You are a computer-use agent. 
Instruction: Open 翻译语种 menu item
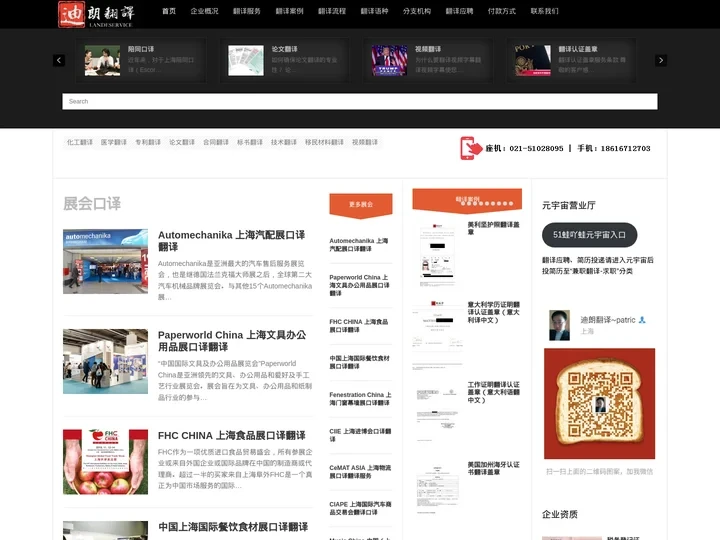374,11
